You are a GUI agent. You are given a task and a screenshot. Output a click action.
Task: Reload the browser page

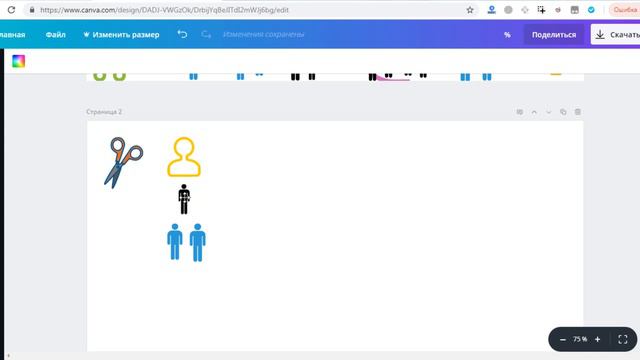click(11, 10)
